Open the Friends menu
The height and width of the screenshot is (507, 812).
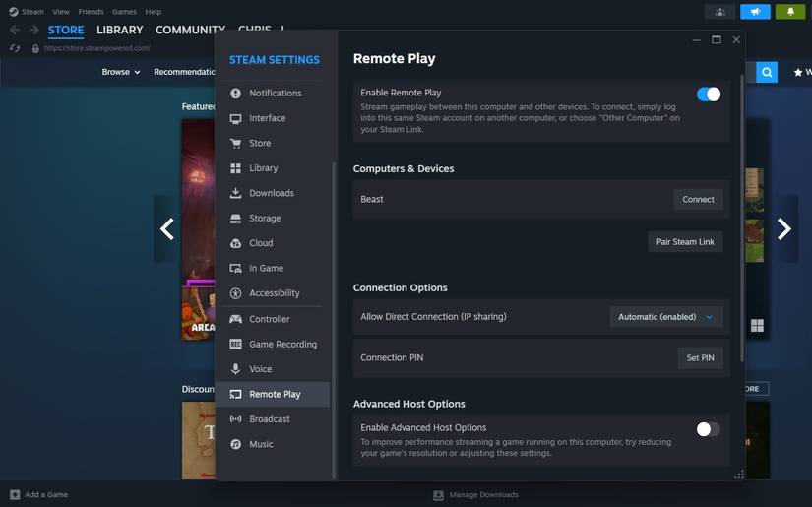coord(91,12)
